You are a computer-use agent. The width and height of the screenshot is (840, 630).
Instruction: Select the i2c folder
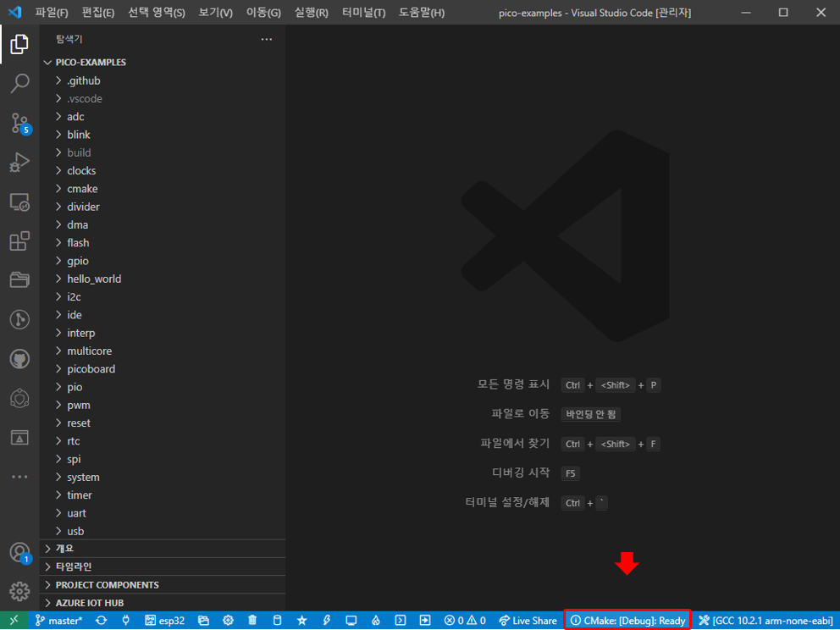click(163, 296)
